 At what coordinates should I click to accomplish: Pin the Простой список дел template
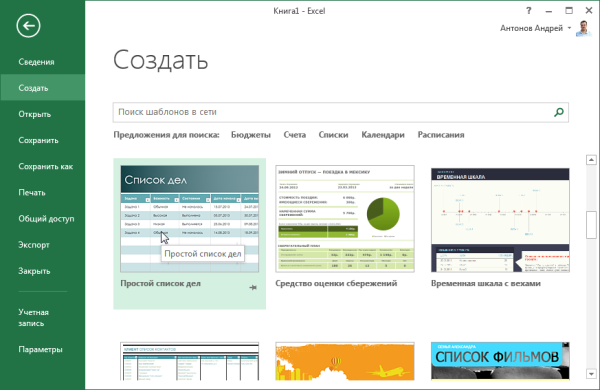253,287
